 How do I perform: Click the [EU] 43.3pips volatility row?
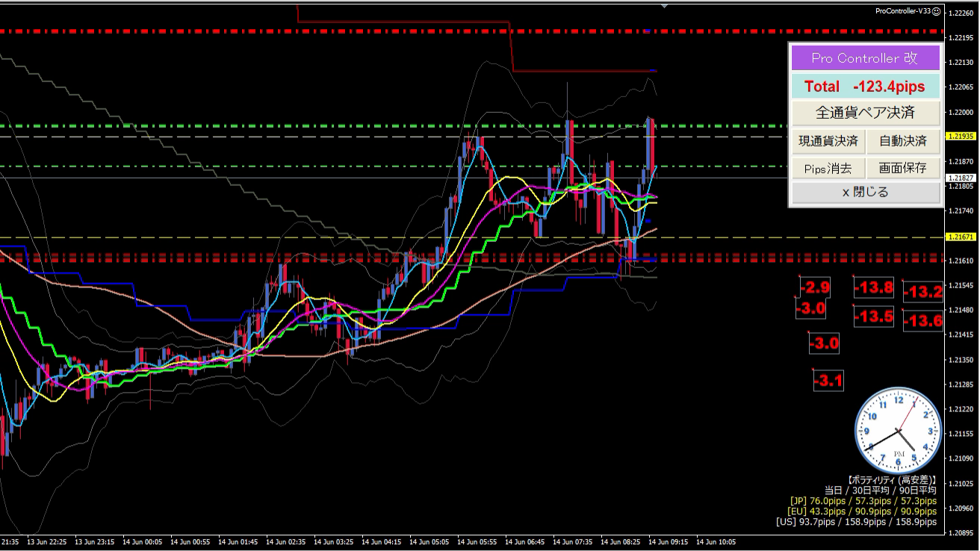[x=862, y=511]
